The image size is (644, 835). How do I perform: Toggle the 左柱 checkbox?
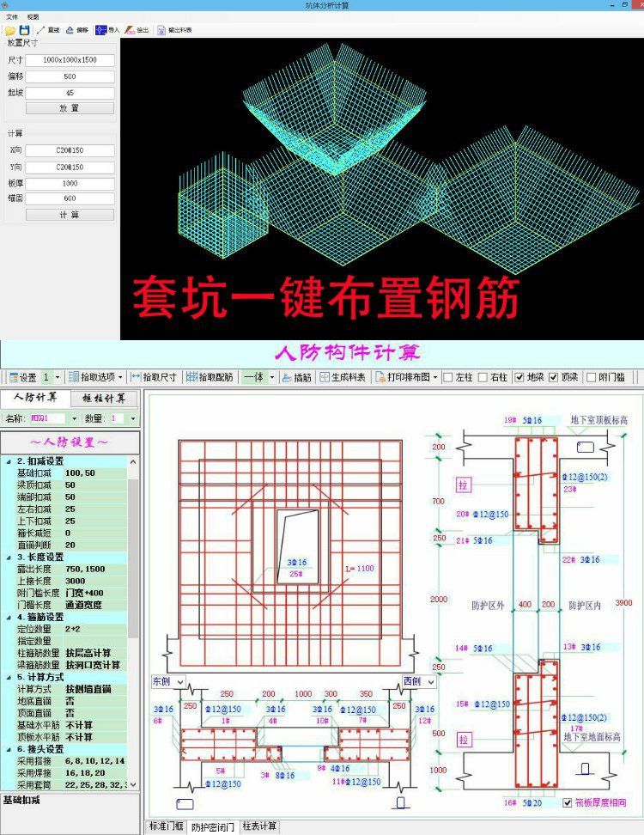(x=448, y=377)
